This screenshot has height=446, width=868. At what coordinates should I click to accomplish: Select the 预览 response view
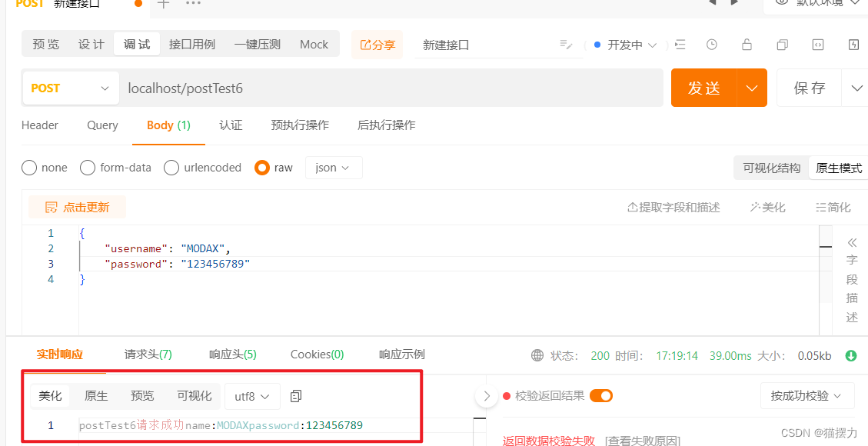142,396
